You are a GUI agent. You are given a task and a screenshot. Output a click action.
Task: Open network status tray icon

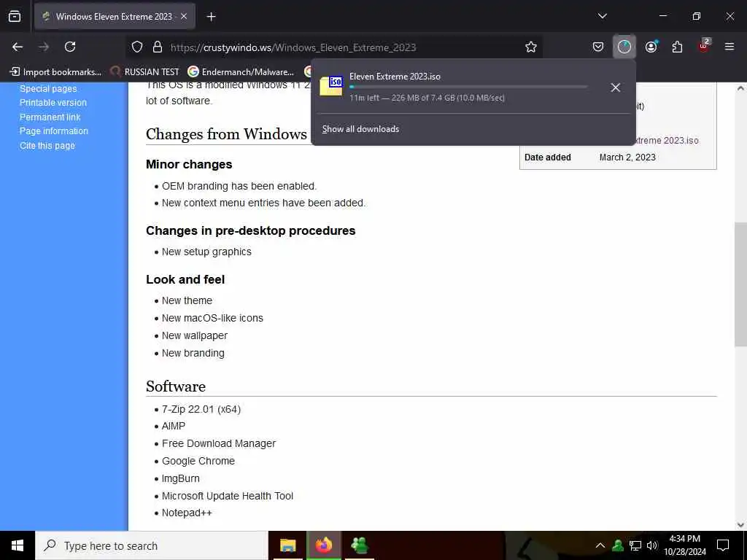635,545
